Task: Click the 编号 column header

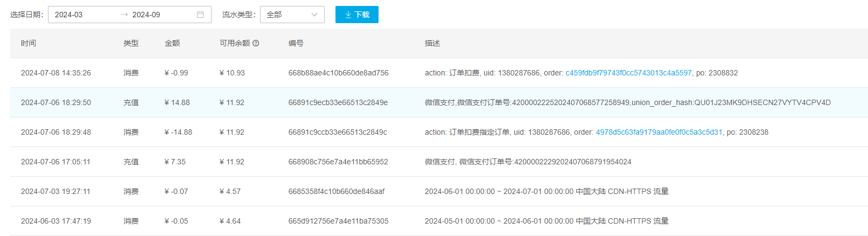Action: [296, 43]
